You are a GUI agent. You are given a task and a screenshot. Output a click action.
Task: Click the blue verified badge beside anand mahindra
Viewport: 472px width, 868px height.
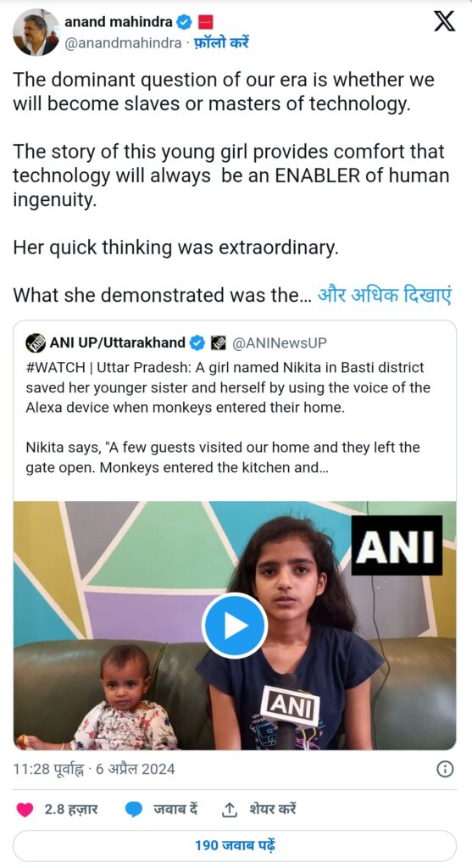[184, 22]
